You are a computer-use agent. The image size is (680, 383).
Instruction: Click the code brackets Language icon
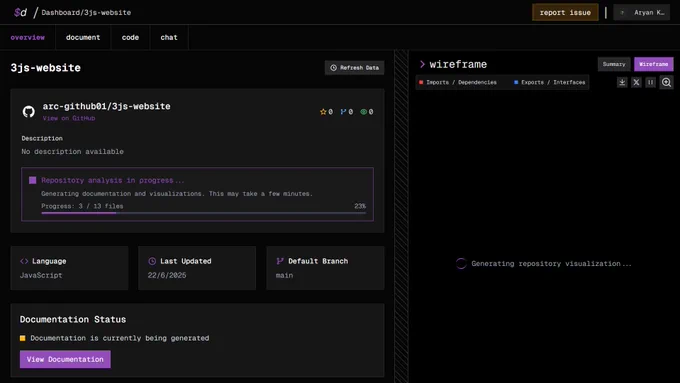click(x=24, y=261)
